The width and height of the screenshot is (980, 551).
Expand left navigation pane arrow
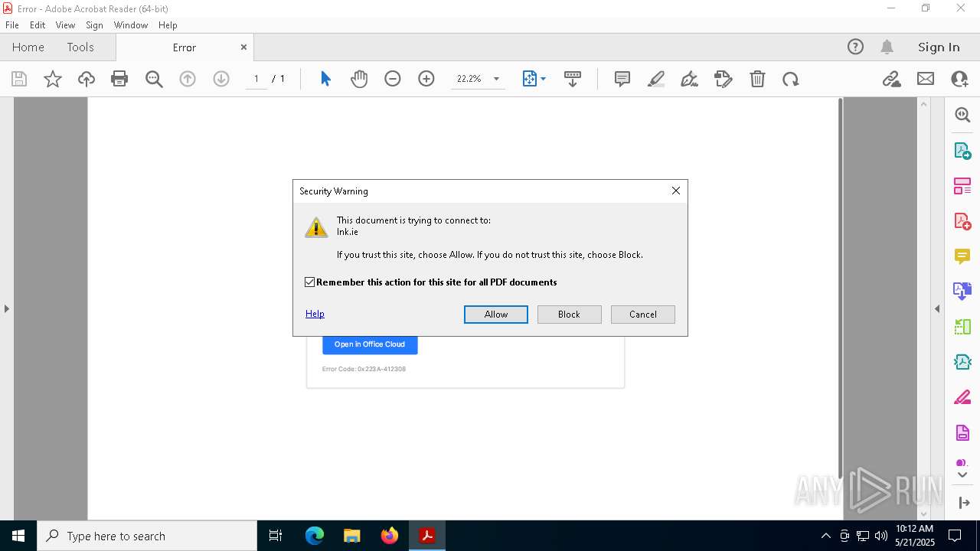pyautogui.click(x=7, y=309)
